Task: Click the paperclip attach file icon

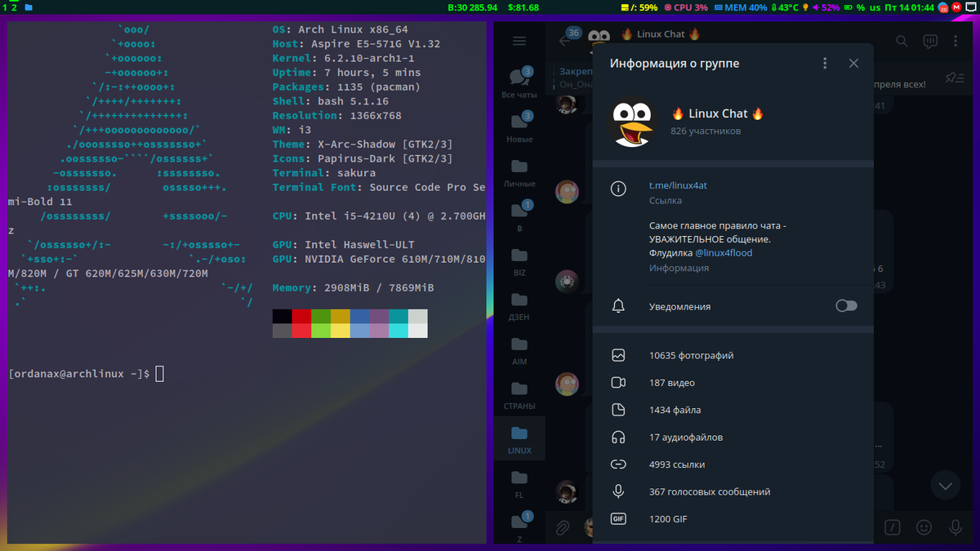Action: click(x=562, y=527)
